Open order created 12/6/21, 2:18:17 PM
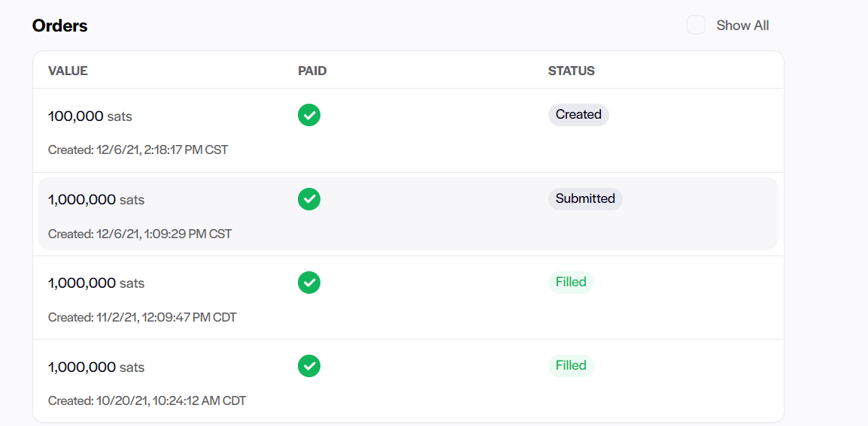This screenshot has width=868, height=426. click(x=138, y=150)
